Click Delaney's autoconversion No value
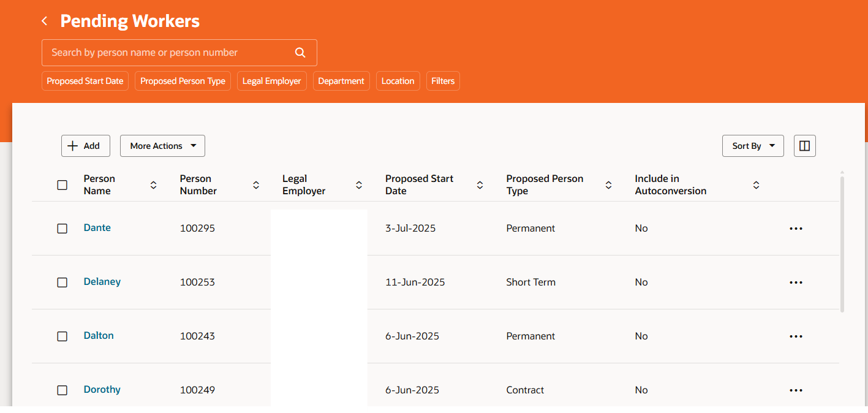Screen dimensions: 868x413 tap(641, 282)
